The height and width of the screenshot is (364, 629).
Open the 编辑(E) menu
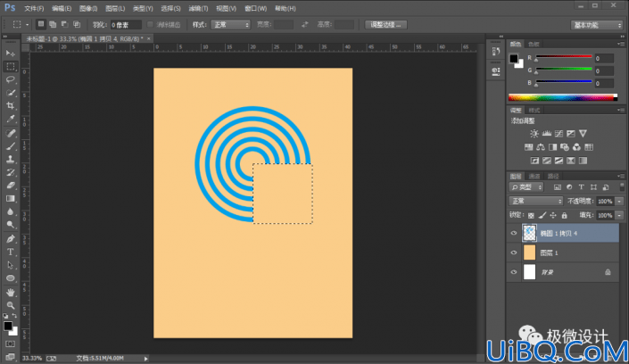(x=62, y=8)
